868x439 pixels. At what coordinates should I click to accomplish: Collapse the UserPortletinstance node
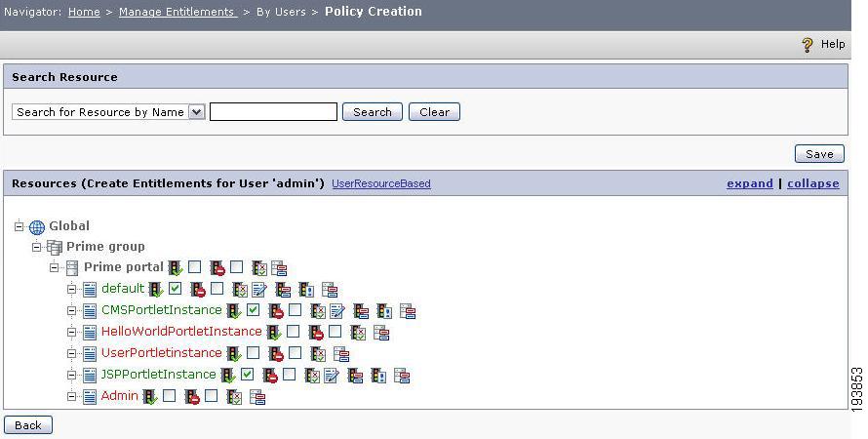click(x=71, y=353)
